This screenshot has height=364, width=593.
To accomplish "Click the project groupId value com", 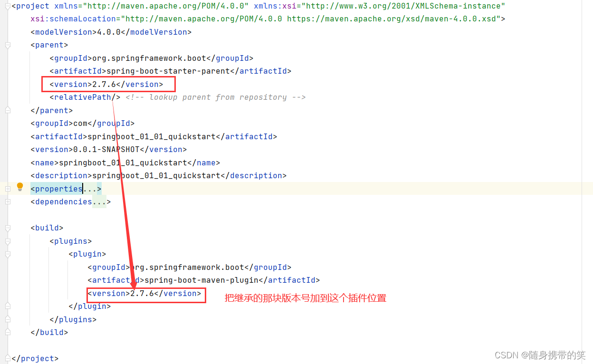I will [80, 123].
